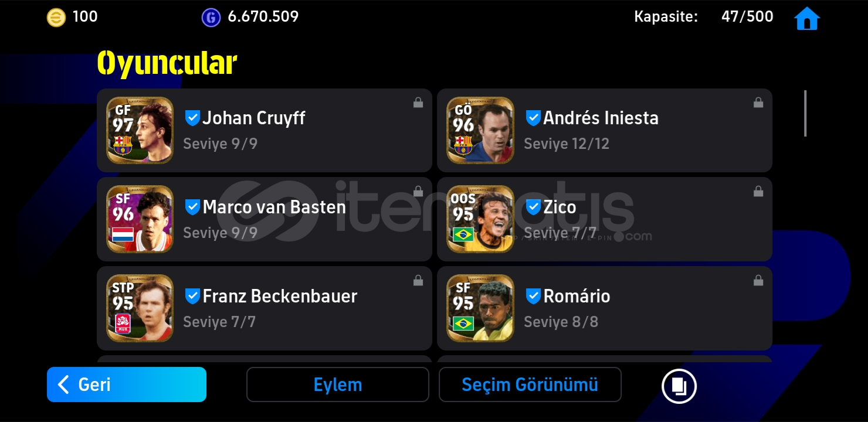Go back with the Geri button
Image resolution: width=868 pixels, height=422 pixels.
click(x=127, y=384)
